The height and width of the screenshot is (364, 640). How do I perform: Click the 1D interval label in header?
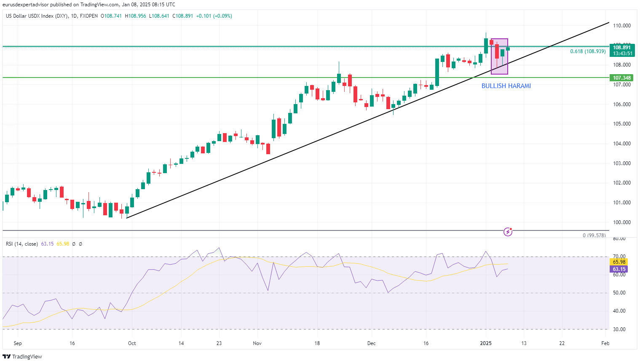[74, 16]
